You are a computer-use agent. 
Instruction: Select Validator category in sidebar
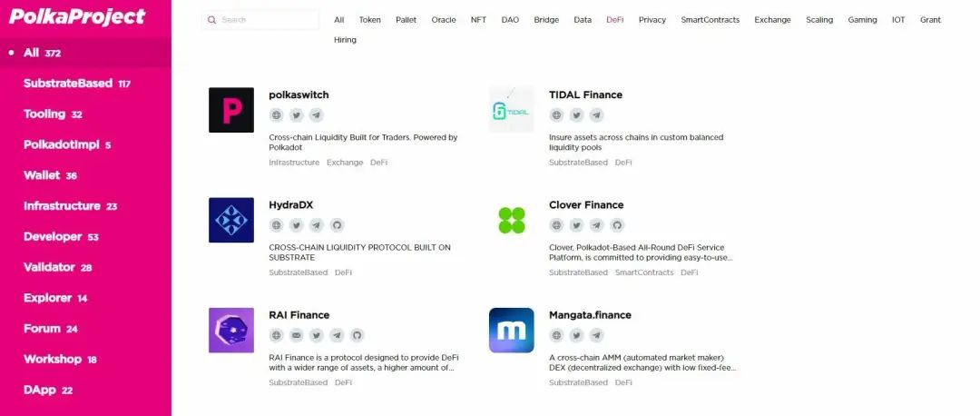coord(57,267)
